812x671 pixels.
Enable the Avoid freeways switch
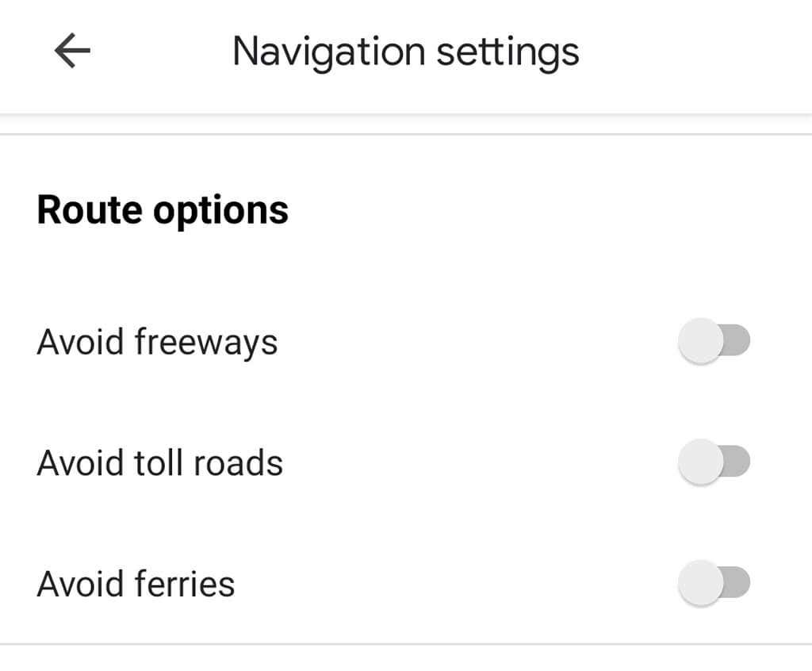click(714, 342)
